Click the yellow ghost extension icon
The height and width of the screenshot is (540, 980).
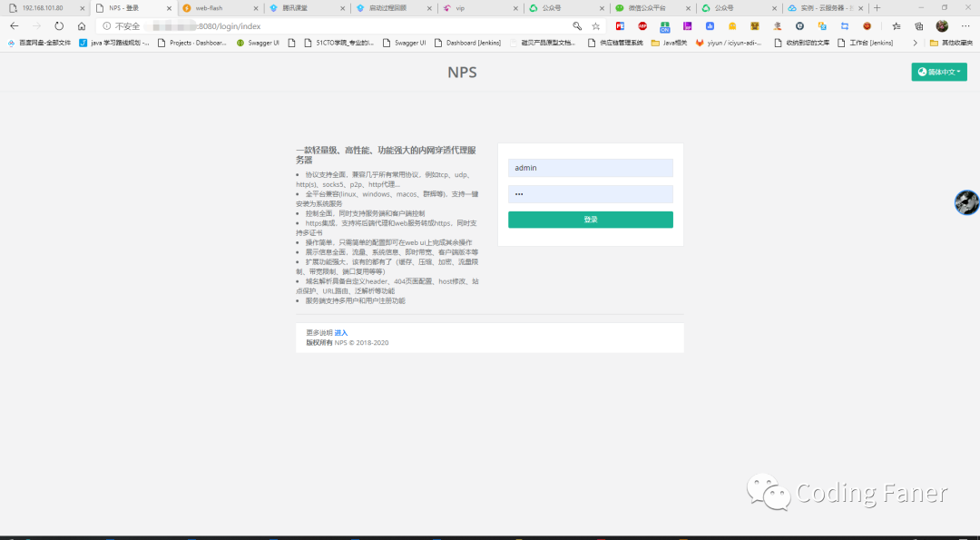point(732,26)
